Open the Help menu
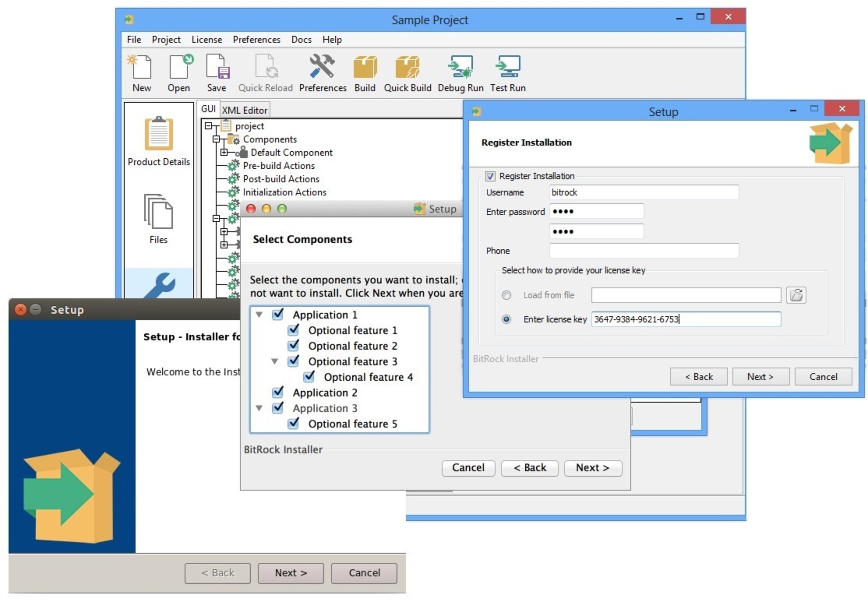This screenshot has height=602, width=868. (332, 40)
